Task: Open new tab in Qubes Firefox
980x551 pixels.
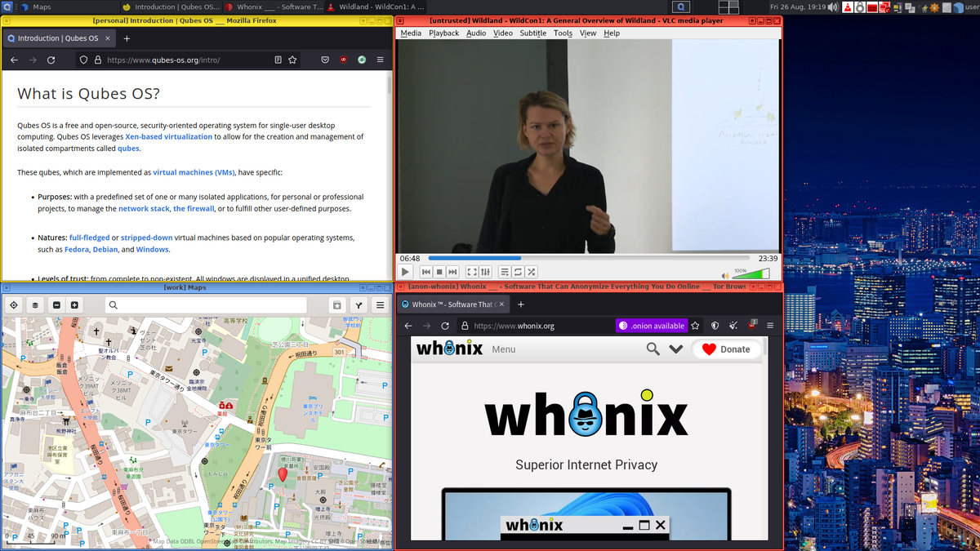Action: (x=127, y=38)
